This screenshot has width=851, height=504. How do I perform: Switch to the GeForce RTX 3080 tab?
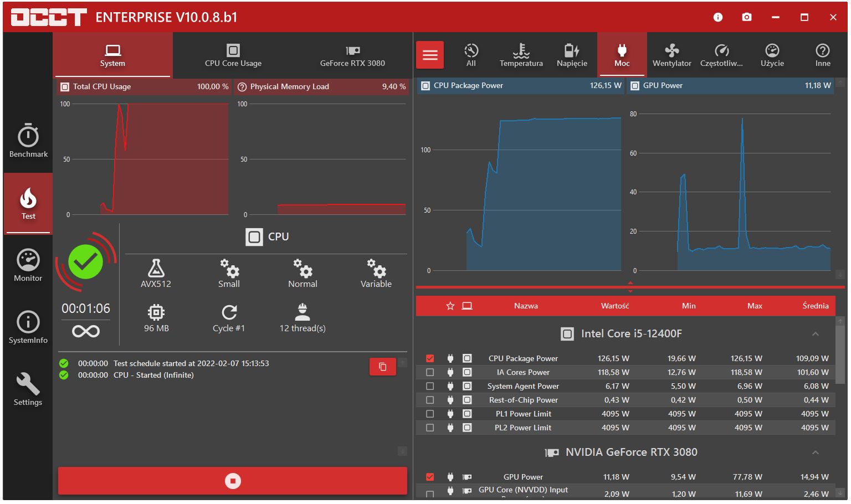[352, 55]
